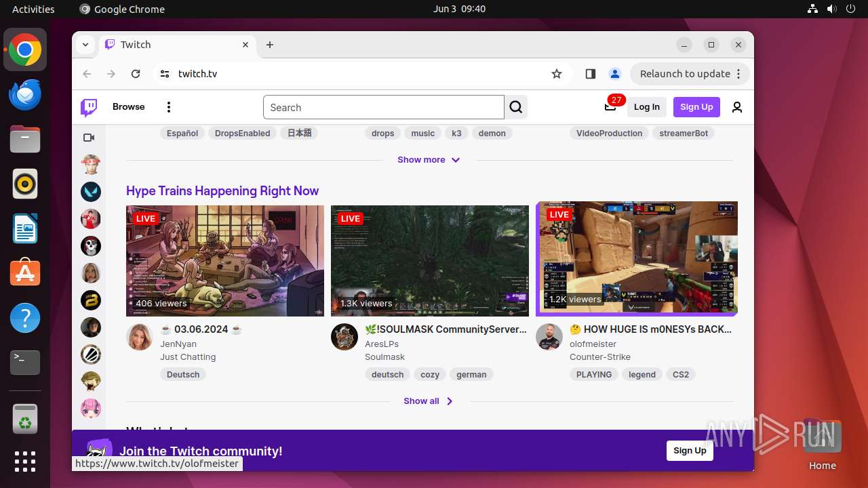The width and height of the screenshot is (868, 488).
Task: Select the legend tag
Action: tap(642, 375)
